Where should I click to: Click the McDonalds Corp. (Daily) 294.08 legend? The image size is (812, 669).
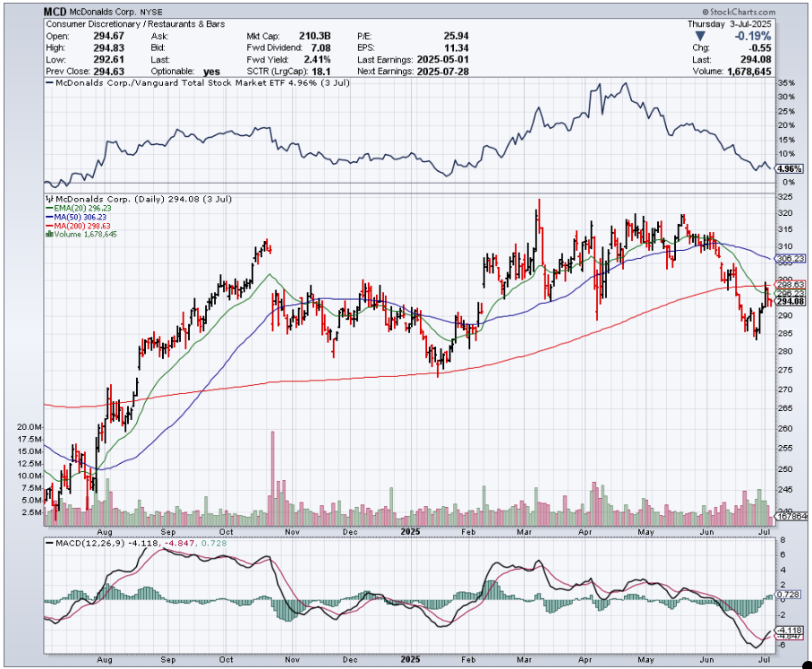point(140,199)
